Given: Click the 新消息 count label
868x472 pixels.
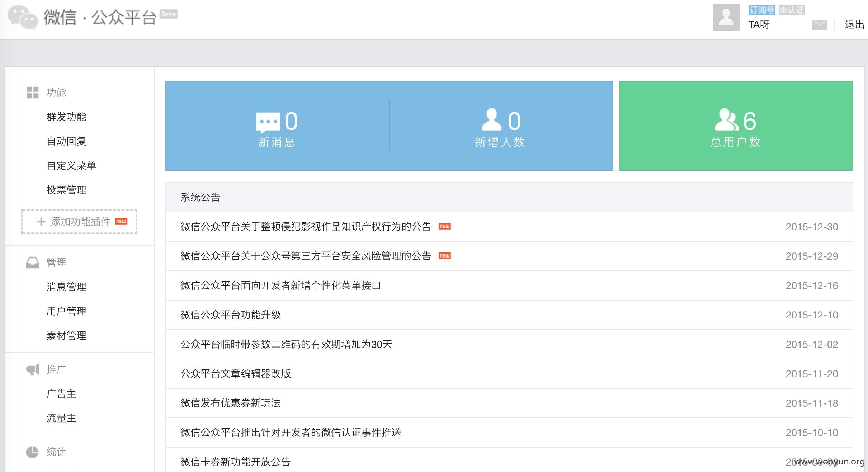Looking at the screenshot, I should click(x=277, y=142).
